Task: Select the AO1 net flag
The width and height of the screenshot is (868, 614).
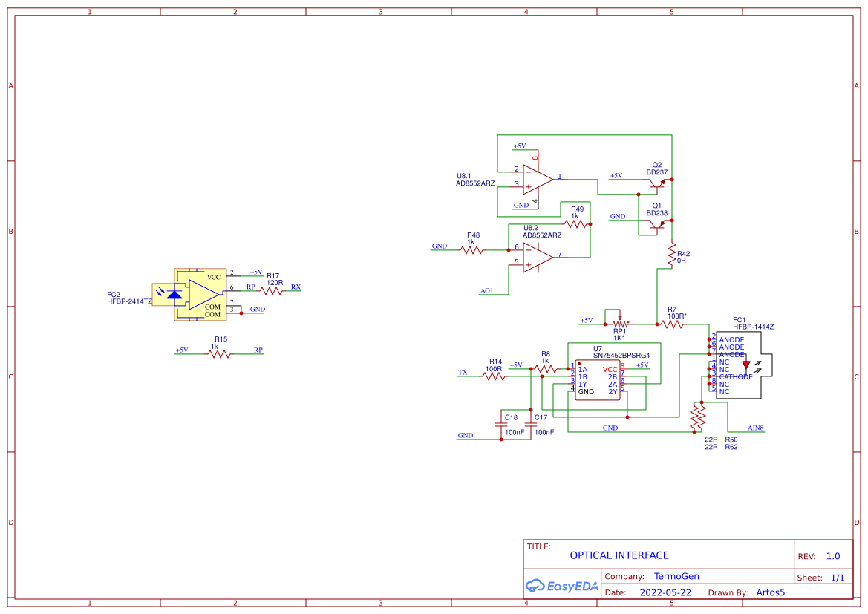Action: coord(488,291)
